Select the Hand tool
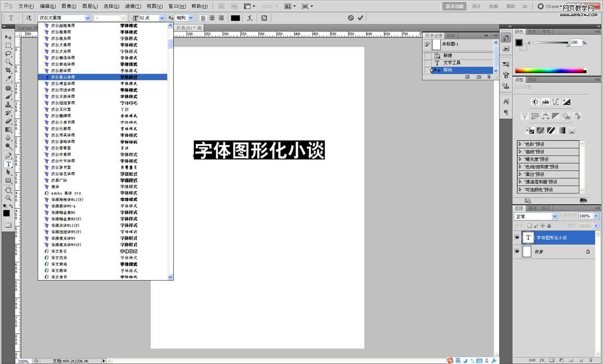The width and height of the screenshot is (603, 364). [x=8, y=189]
